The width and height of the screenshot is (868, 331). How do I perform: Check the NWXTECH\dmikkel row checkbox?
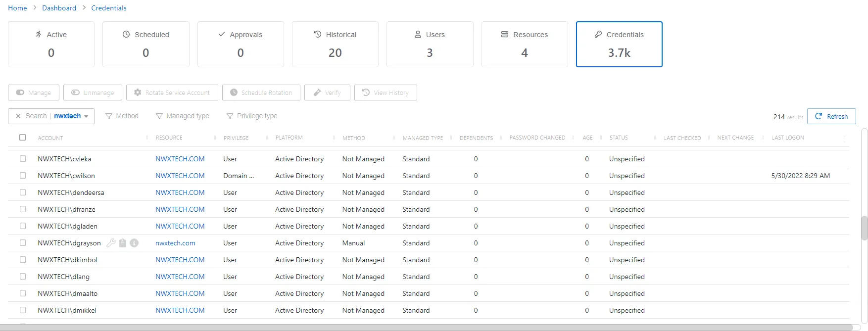click(23, 310)
